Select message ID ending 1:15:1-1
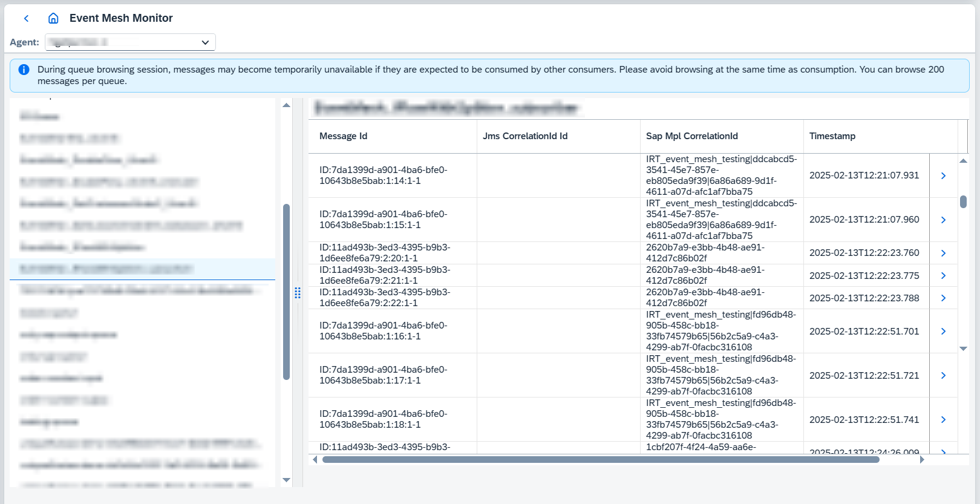The width and height of the screenshot is (980, 504). click(x=384, y=220)
